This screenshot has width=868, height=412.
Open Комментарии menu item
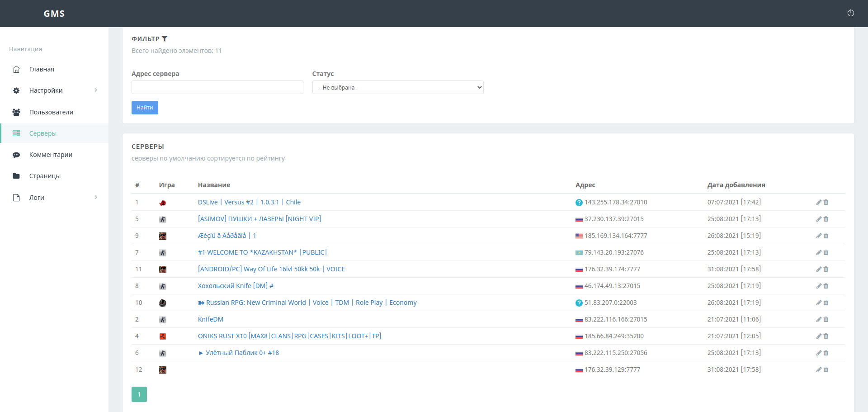[x=51, y=155]
